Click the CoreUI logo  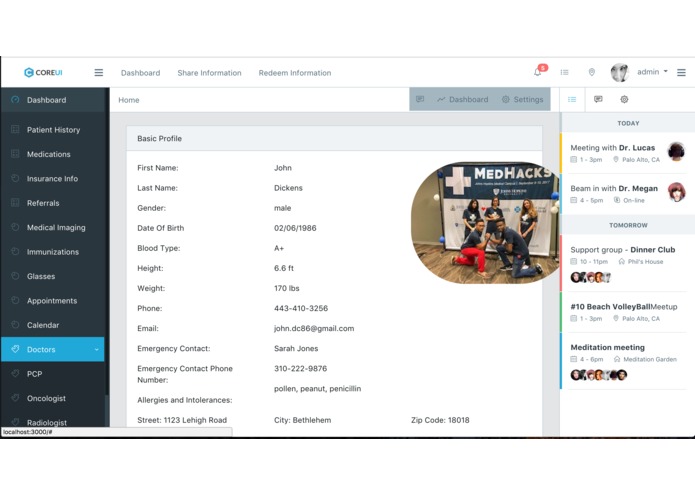43,72
